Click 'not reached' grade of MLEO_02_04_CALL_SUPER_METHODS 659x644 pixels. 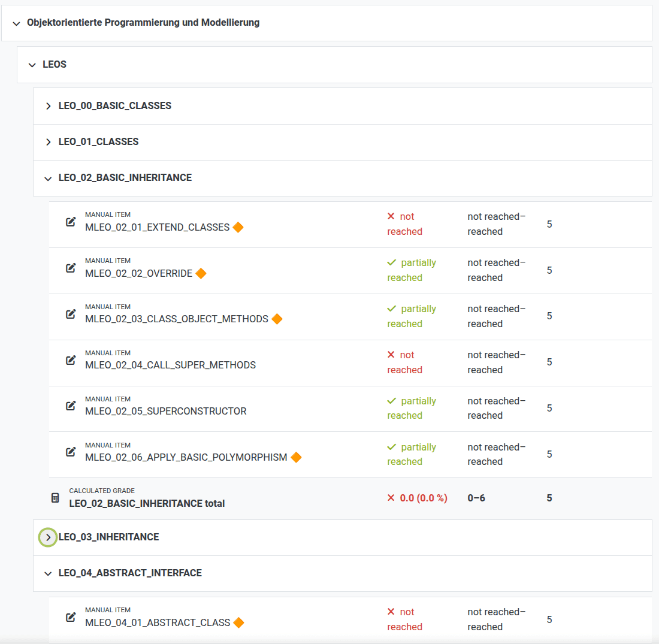(x=405, y=362)
